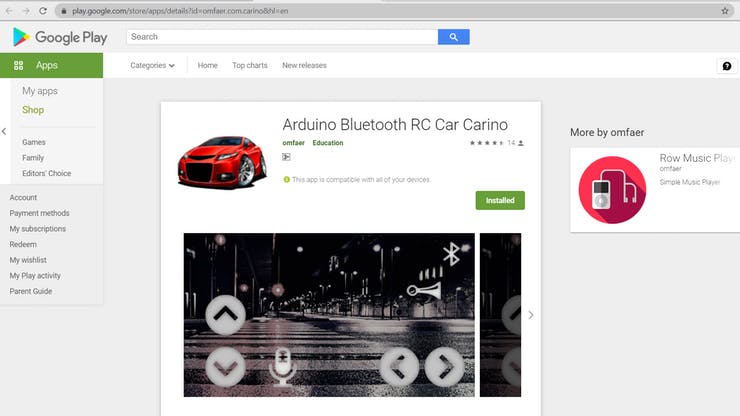Open the Parent Guide link
The width and height of the screenshot is (740, 416).
coord(31,291)
